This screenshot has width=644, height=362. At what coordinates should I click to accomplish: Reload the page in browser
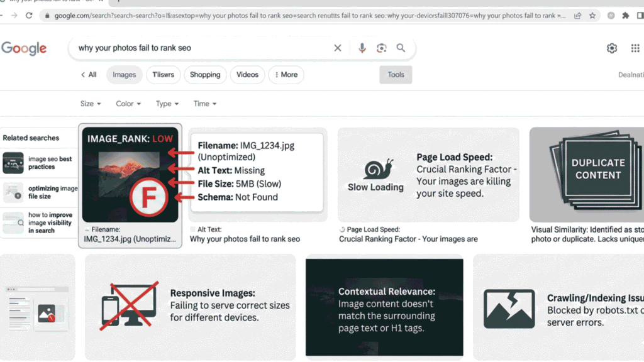pyautogui.click(x=29, y=16)
